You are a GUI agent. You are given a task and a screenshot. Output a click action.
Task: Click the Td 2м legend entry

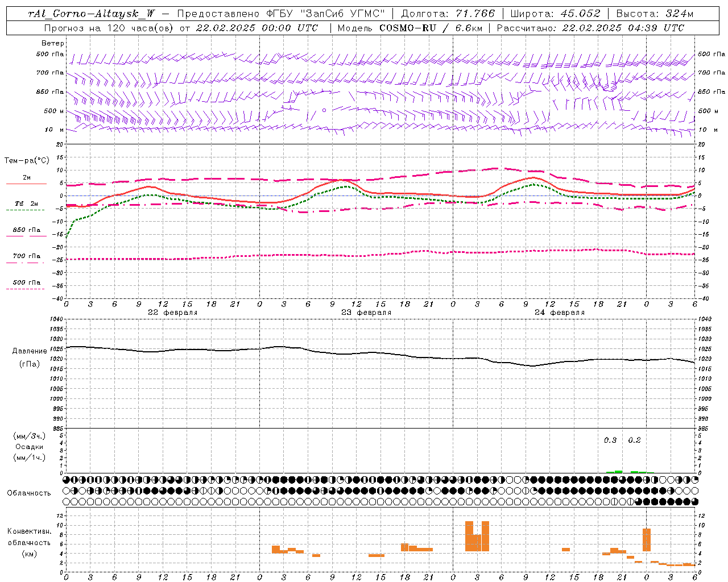27,203
